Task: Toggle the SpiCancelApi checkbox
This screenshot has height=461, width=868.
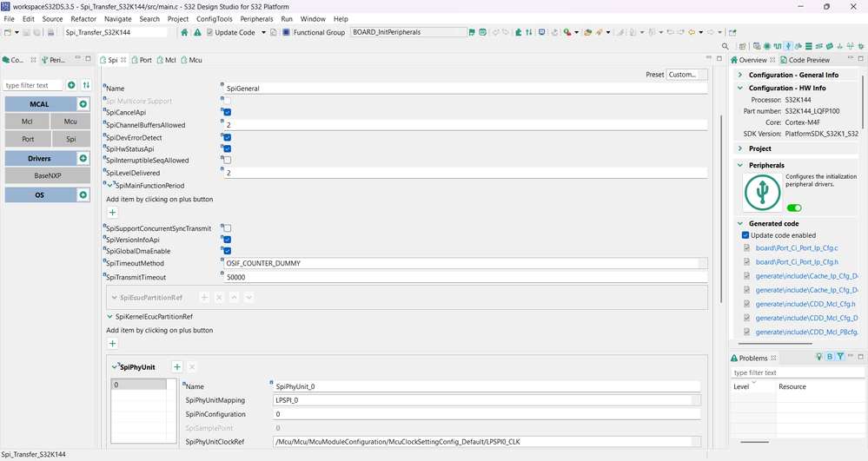Action: pos(227,112)
